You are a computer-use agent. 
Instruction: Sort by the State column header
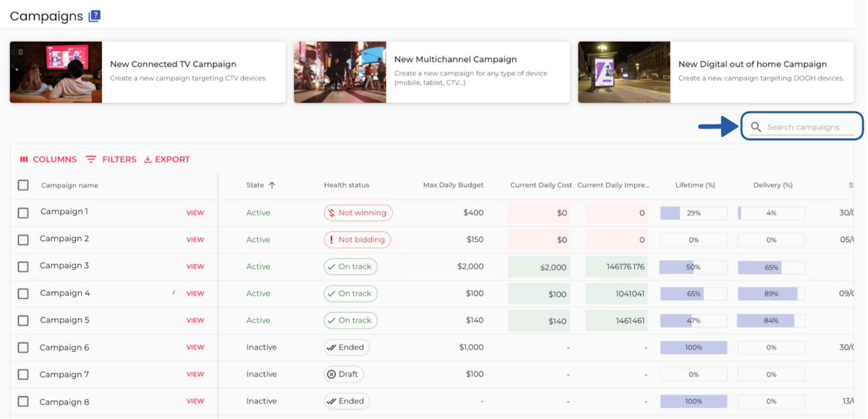click(255, 185)
